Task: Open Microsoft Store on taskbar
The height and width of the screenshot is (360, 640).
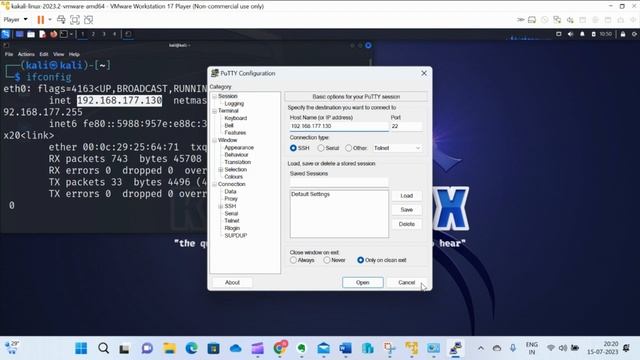Action: [213, 348]
